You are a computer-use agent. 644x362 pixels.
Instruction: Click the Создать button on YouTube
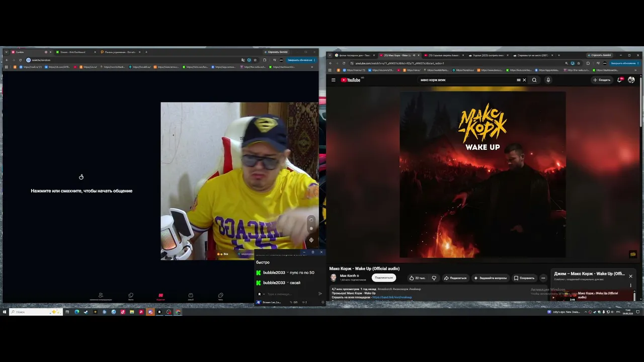tap(602, 80)
